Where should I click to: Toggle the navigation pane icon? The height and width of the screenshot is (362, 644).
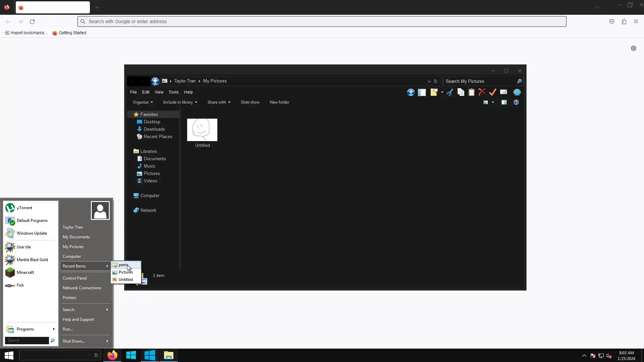tap(422, 92)
